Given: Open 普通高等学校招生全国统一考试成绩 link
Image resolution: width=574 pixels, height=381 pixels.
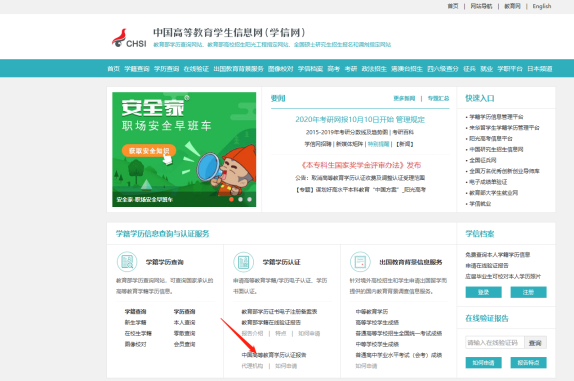Looking at the screenshot, I should click(x=399, y=333).
